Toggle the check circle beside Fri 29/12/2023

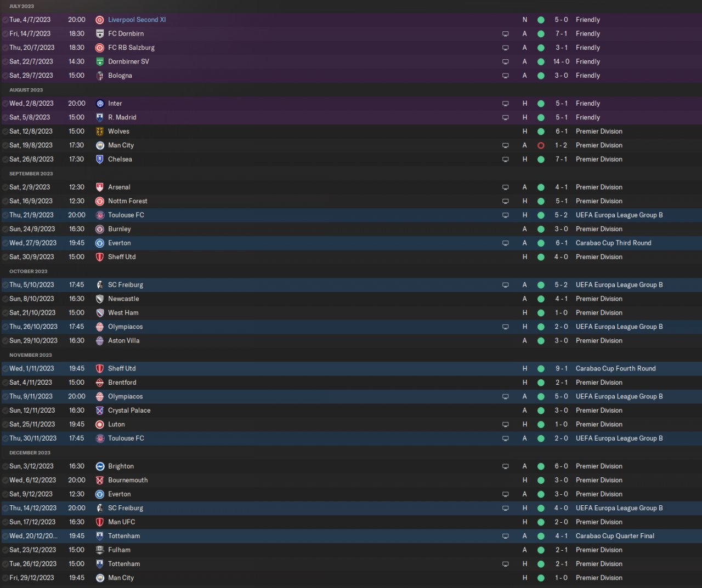pyautogui.click(x=5, y=578)
